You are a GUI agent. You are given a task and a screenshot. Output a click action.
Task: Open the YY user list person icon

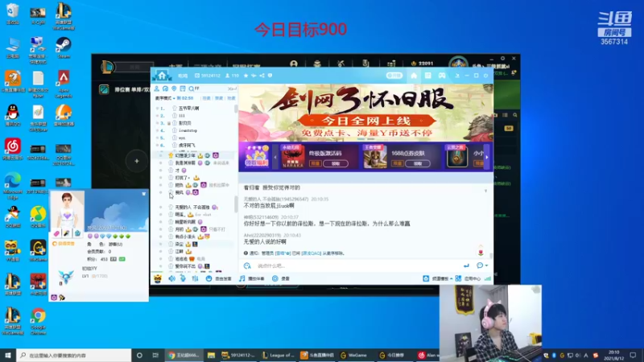(x=156, y=88)
